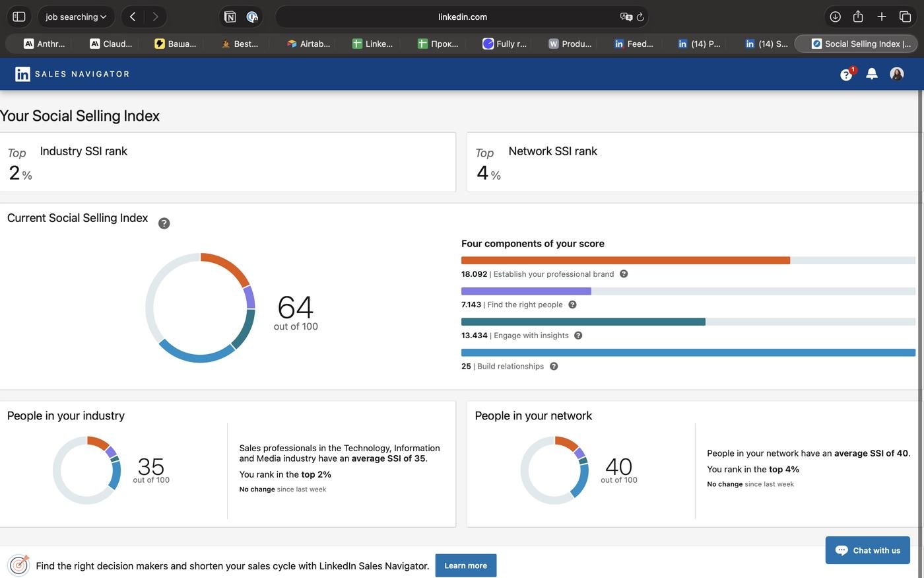Click the Learn more button

tap(465, 565)
